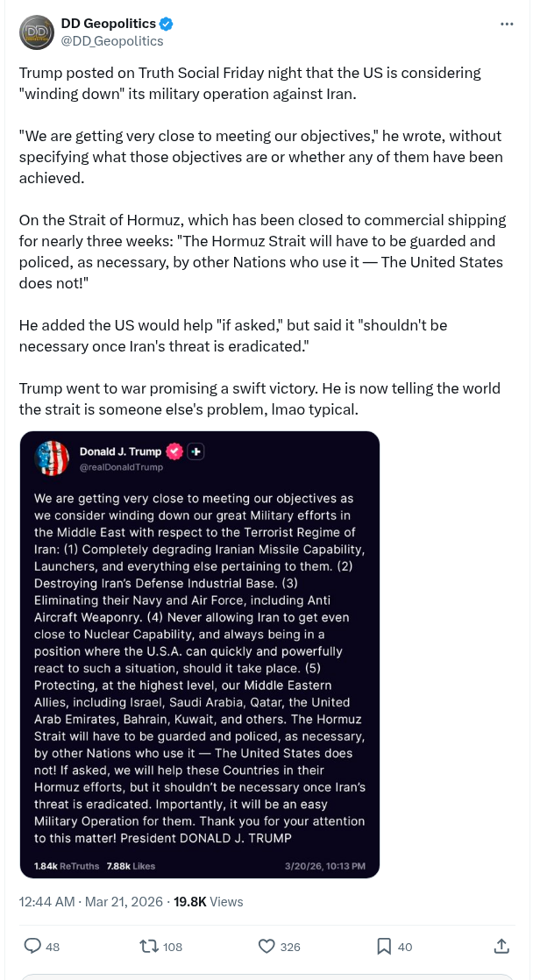Like the post with the heart icon

point(267,946)
